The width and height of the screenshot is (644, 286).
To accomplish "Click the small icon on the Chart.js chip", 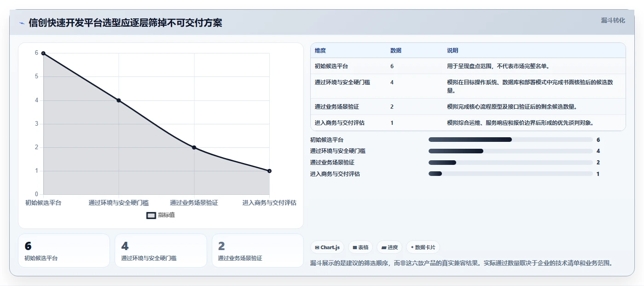I will coord(317,248).
